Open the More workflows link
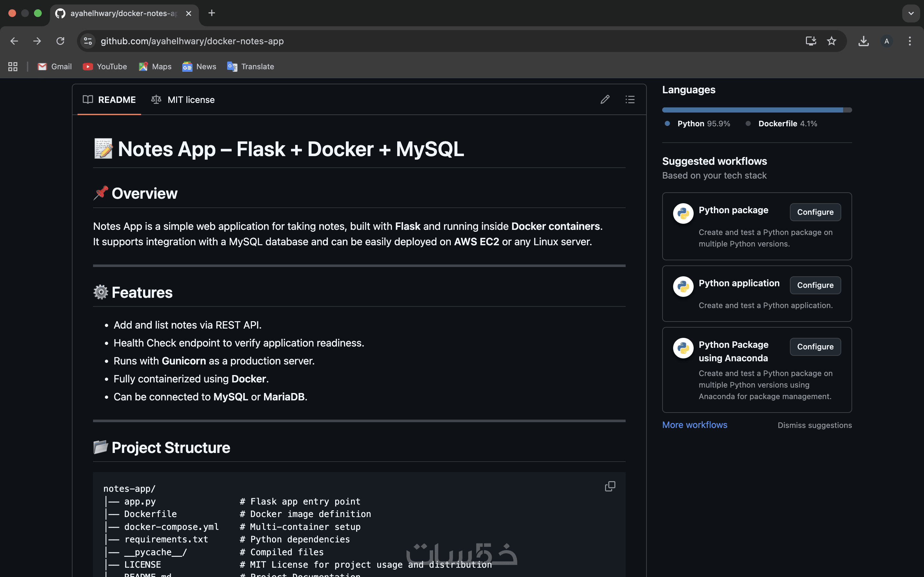The width and height of the screenshot is (924, 577). coord(694,425)
